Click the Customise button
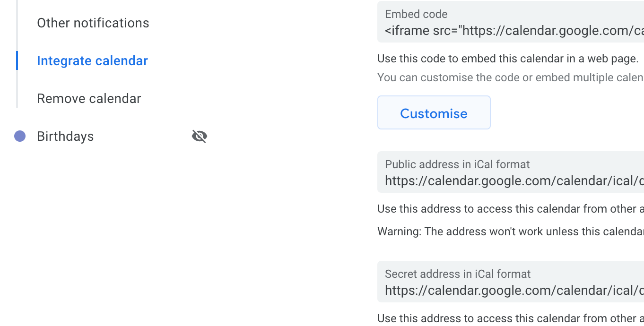The image size is (644, 326). click(x=434, y=112)
